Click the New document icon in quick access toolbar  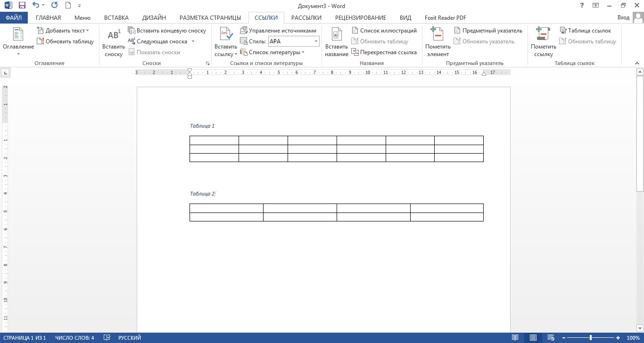(68, 6)
